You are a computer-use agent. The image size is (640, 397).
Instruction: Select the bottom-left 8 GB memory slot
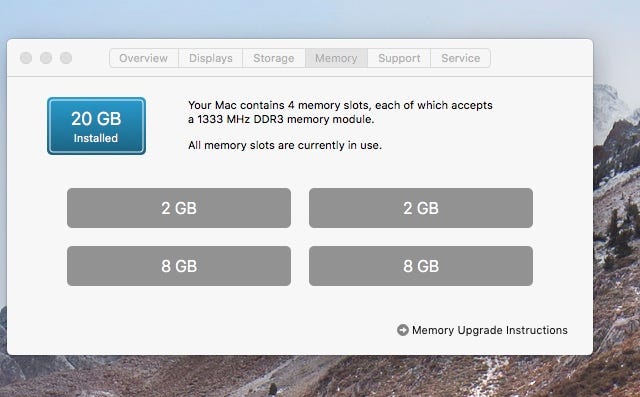pos(179,266)
